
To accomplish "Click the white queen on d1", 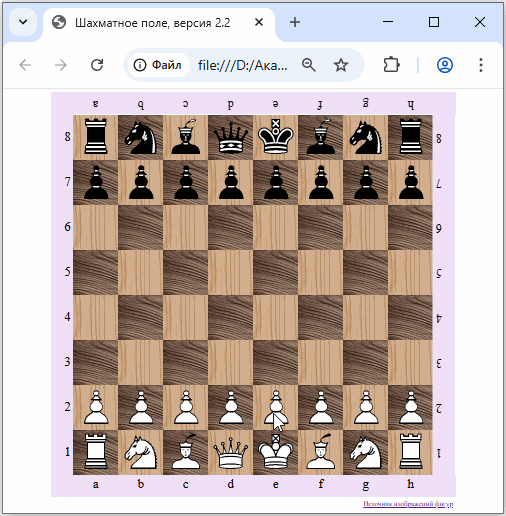I will click(231, 453).
